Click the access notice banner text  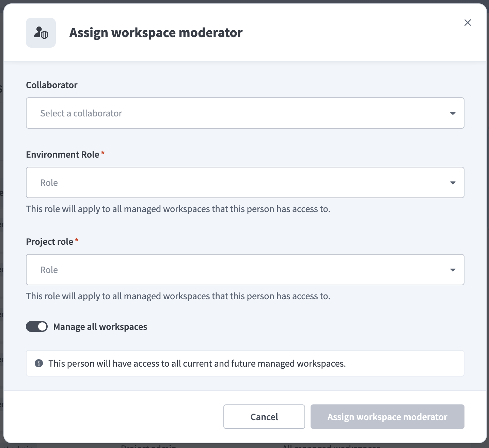[197, 363]
